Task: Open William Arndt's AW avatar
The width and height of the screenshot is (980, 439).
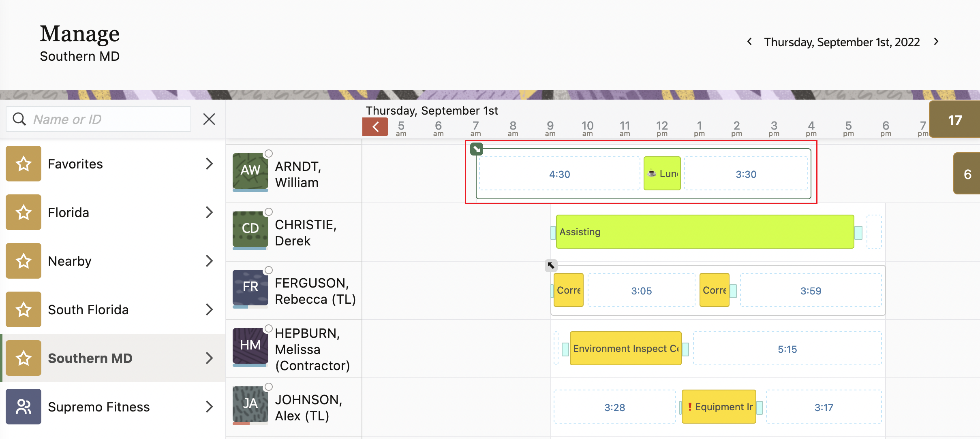Action: pyautogui.click(x=250, y=170)
